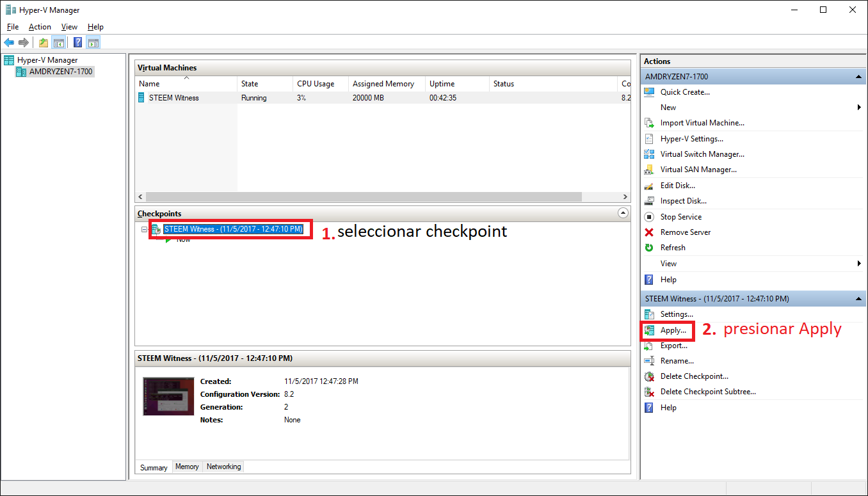This screenshot has width=868, height=496.
Task: Click the Back arrow toolbar icon
Action: click(9, 43)
